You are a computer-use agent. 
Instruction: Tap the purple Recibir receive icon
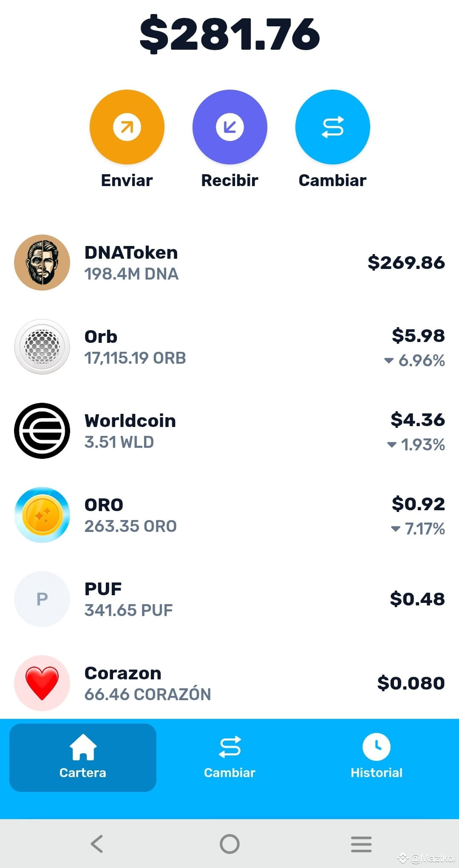pos(229,127)
